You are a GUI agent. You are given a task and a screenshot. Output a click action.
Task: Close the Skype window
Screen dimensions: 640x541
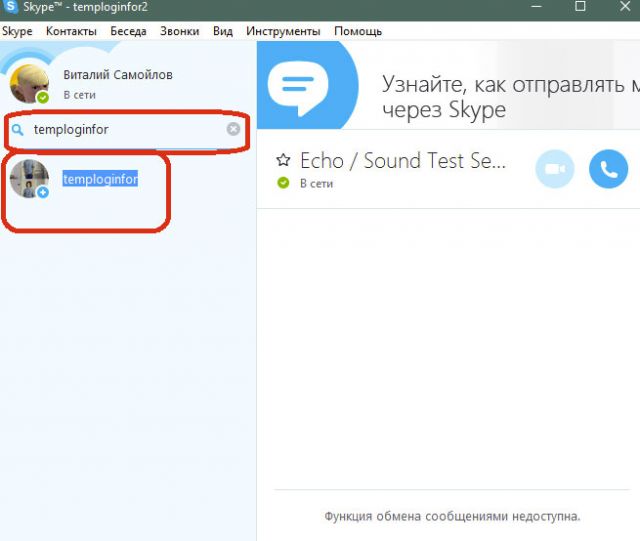625,7
